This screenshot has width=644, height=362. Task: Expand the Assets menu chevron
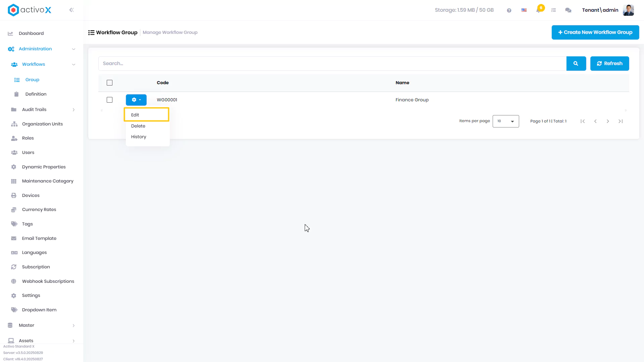(73, 341)
